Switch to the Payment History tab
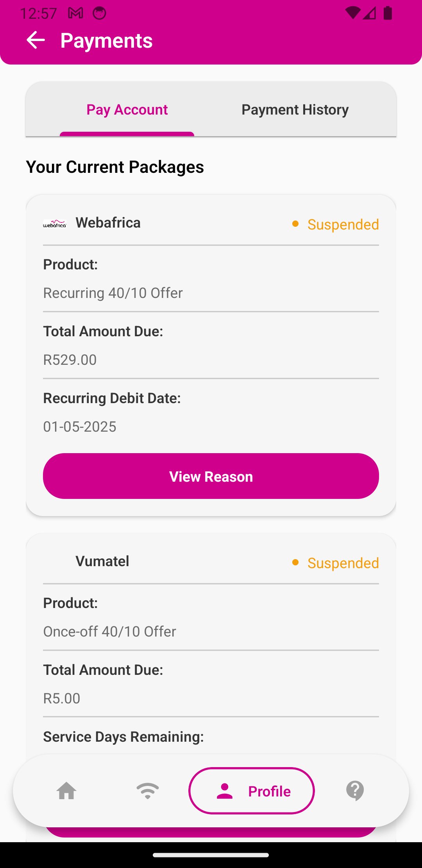 coord(295,110)
